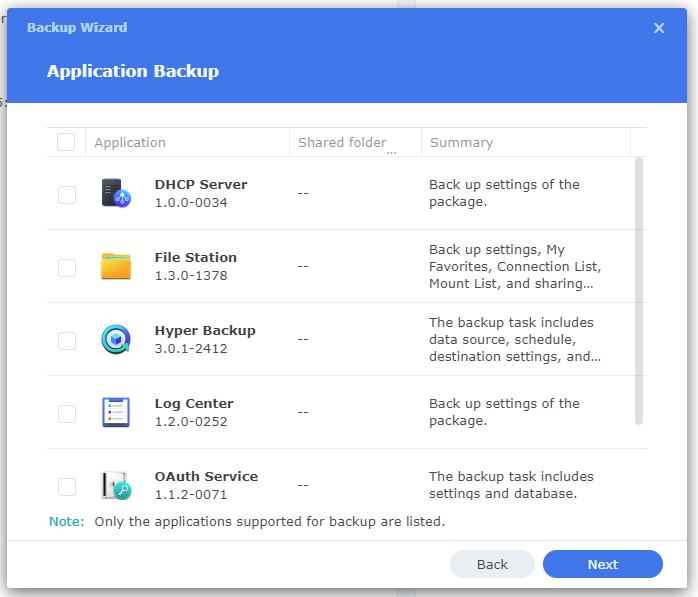Click version 1.1.2-0071 text
The height and width of the screenshot is (597, 698).
click(x=191, y=495)
